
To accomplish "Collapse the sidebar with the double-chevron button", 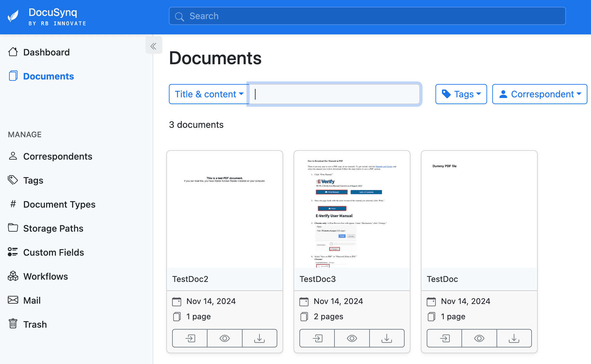I will (153, 46).
